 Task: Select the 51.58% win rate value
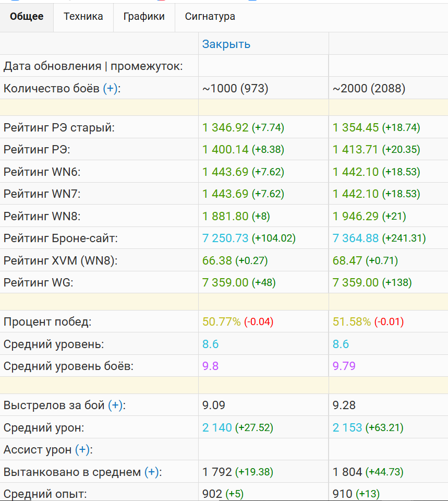352,322
